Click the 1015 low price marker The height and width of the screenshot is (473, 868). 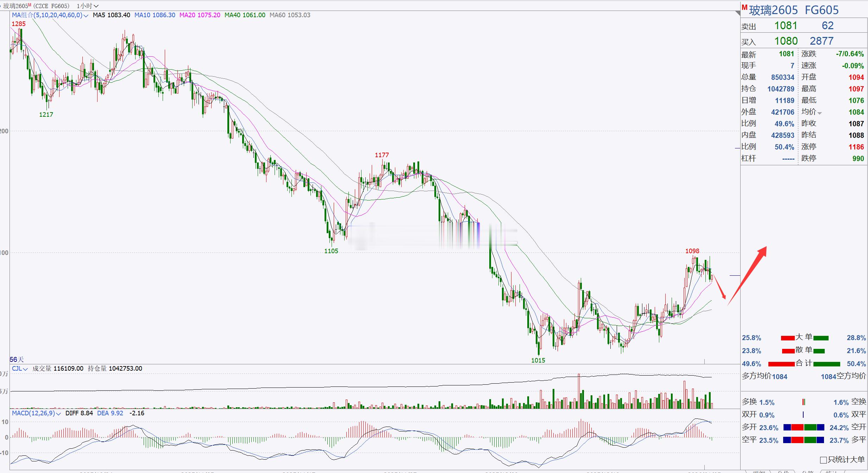(538, 360)
